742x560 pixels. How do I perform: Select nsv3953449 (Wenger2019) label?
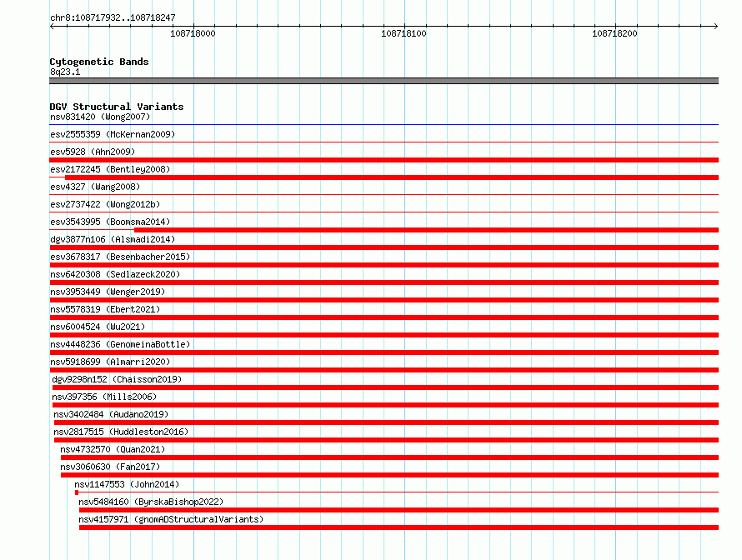pyautogui.click(x=108, y=292)
